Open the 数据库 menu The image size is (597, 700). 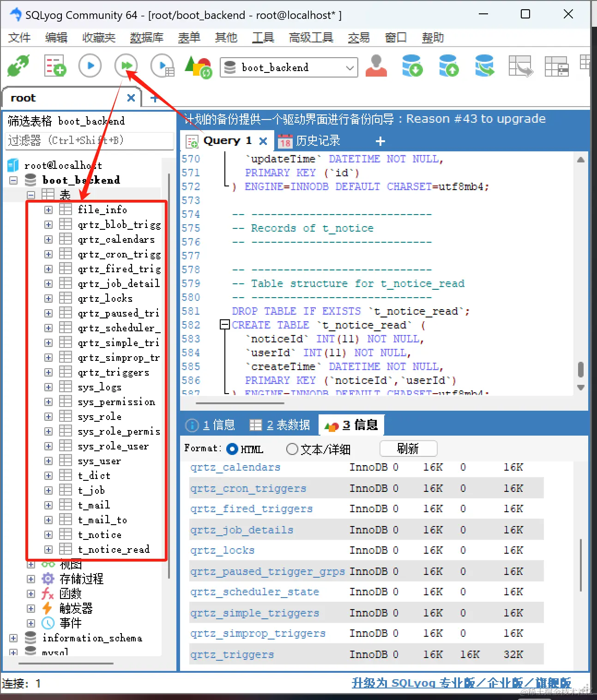(x=147, y=38)
